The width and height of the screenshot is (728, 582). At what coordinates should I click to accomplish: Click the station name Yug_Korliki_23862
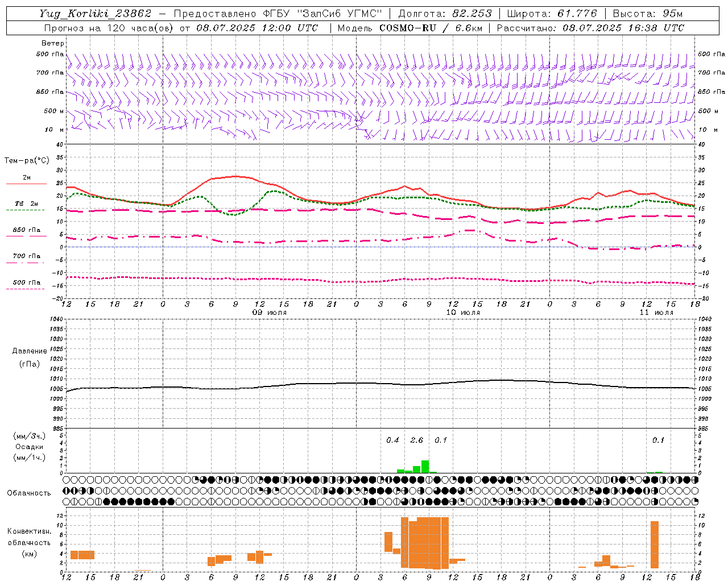coord(96,14)
